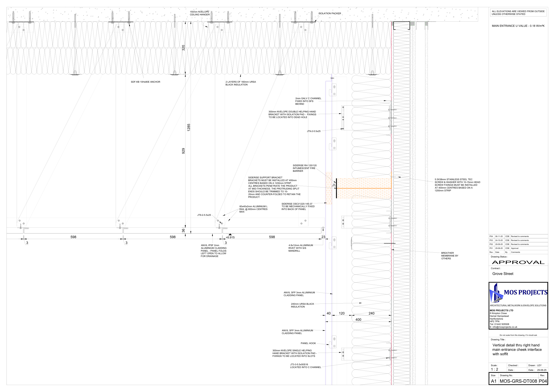Select the P04 revision row dated 06-11-25
Image resolution: width=555 pixels, height=392 pixels.
click(x=518, y=236)
